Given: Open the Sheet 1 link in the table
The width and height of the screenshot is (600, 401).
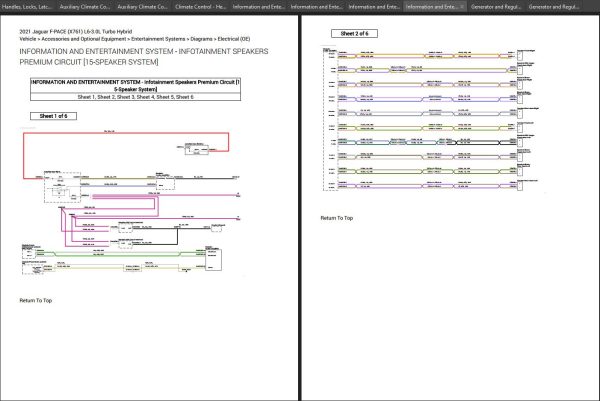Looking at the screenshot, I should [86, 97].
